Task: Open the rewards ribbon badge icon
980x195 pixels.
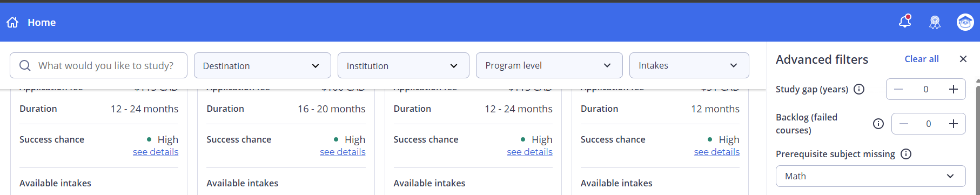Action: click(x=935, y=22)
